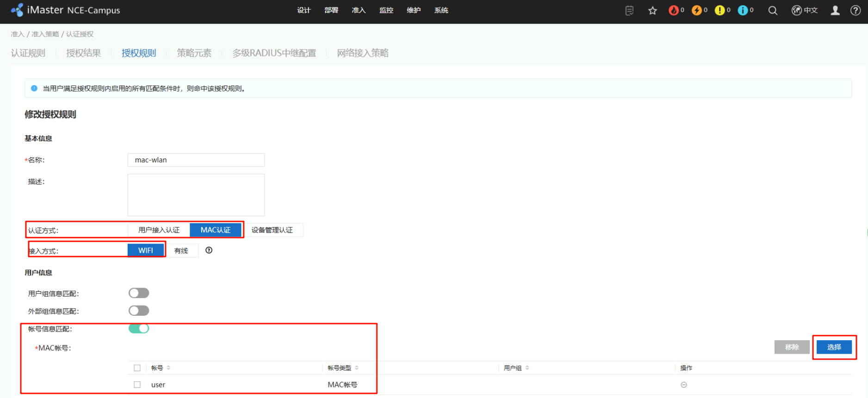View info alarms blue icon
Image resolution: width=868 pixels, height=398 pixels.
[743, 10]
